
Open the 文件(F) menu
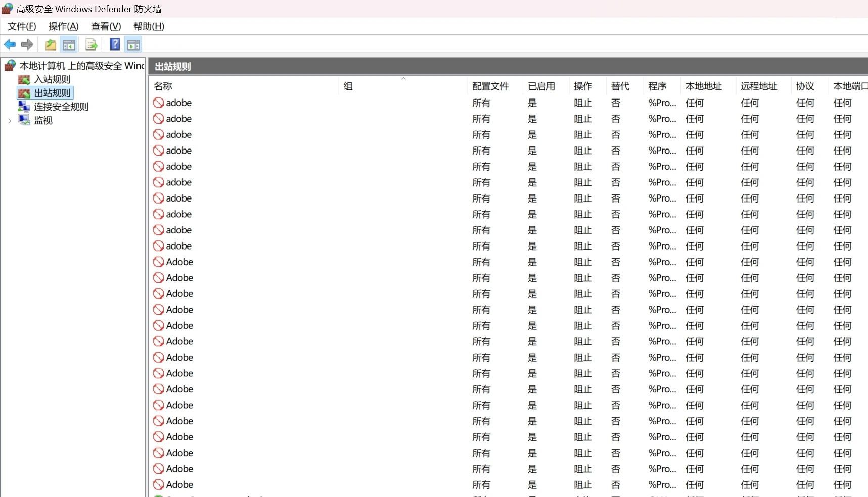[22, 26]
